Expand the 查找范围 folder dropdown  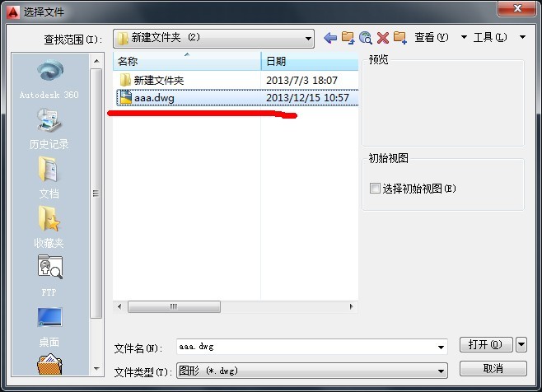(x=308, y=39)
